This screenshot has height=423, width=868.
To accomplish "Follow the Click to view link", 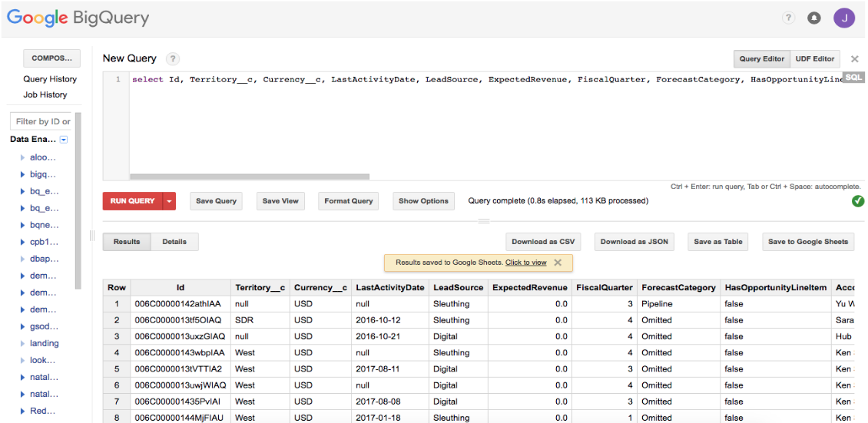I will point(525,263).
